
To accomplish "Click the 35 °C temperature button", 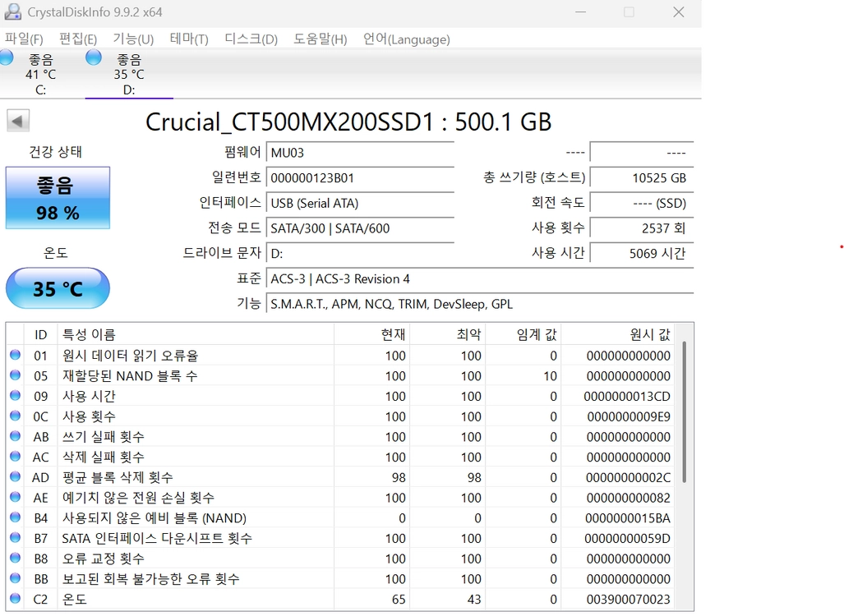I will 58,288.
